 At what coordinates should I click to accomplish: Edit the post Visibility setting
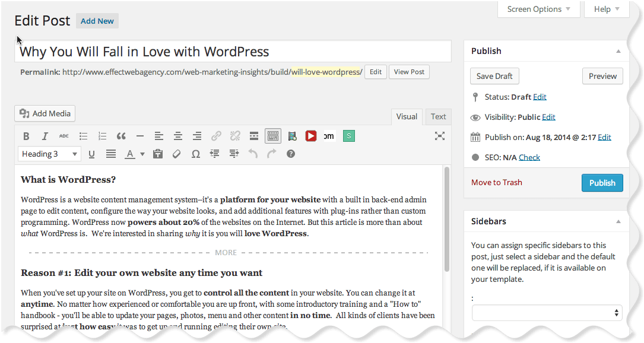(x=548, y=117)
